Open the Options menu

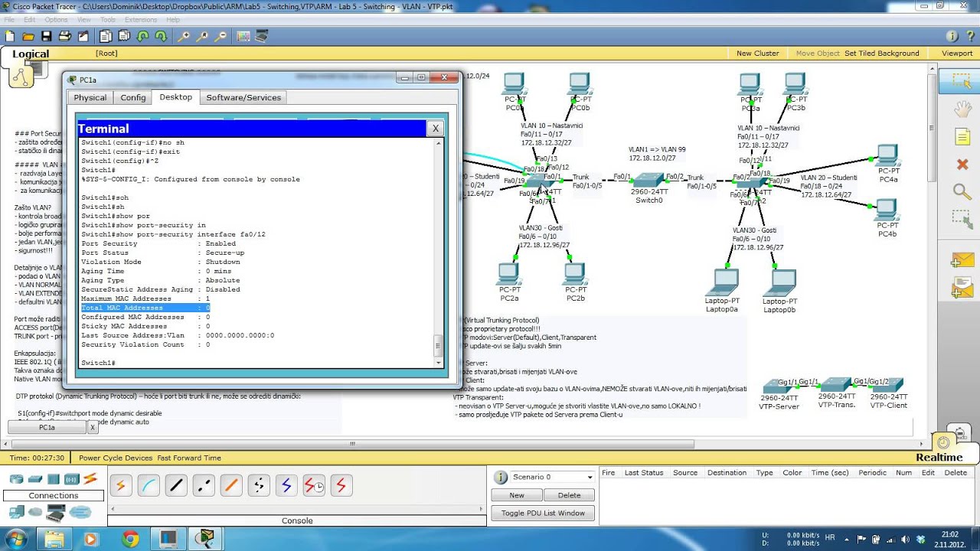[x=56, y=19]
